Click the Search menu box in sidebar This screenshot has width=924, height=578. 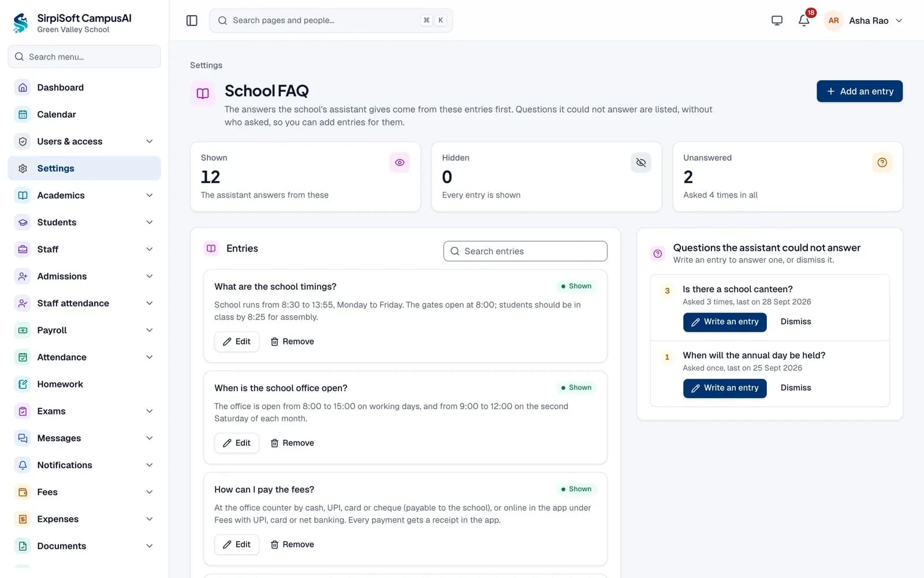(x=84, y=57)
